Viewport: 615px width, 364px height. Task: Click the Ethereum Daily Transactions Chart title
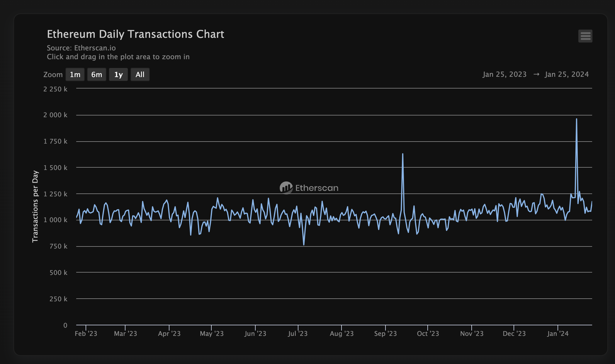coord(135,34)
